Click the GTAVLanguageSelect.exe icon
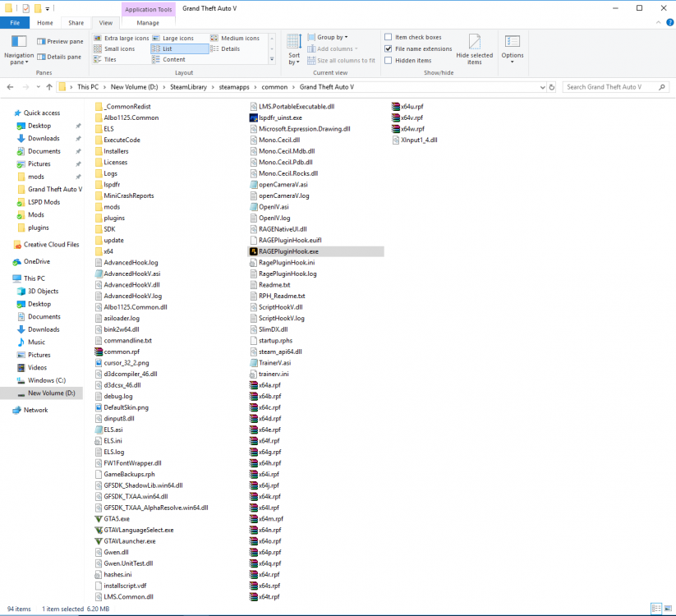Viewport: 676px width, 616px height. [99, 530]
